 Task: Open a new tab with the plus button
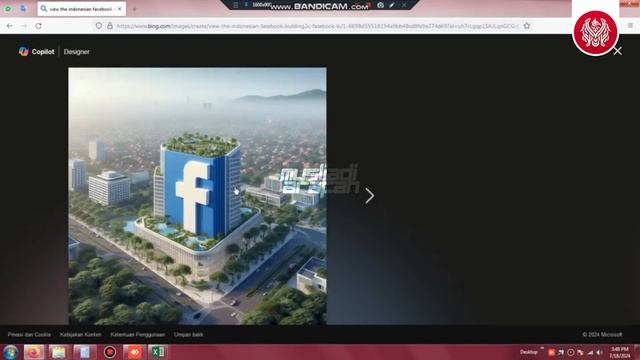pyautogui.click(x=134, y=9)
